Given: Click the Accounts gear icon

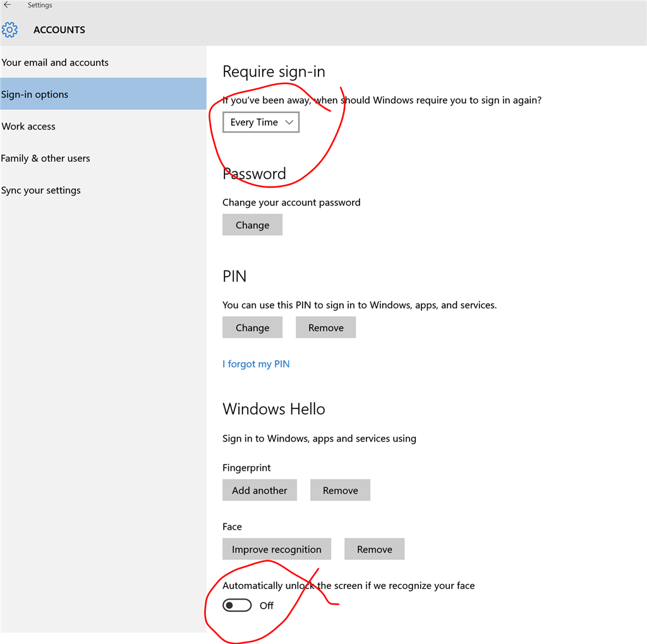Looking at the screenshot, I should click(x=9, y=30).
